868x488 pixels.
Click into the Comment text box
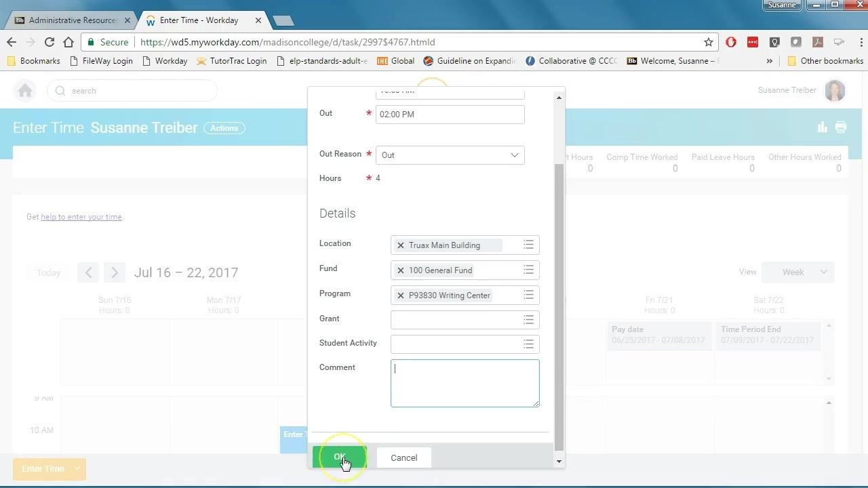[x=465, y=384]
